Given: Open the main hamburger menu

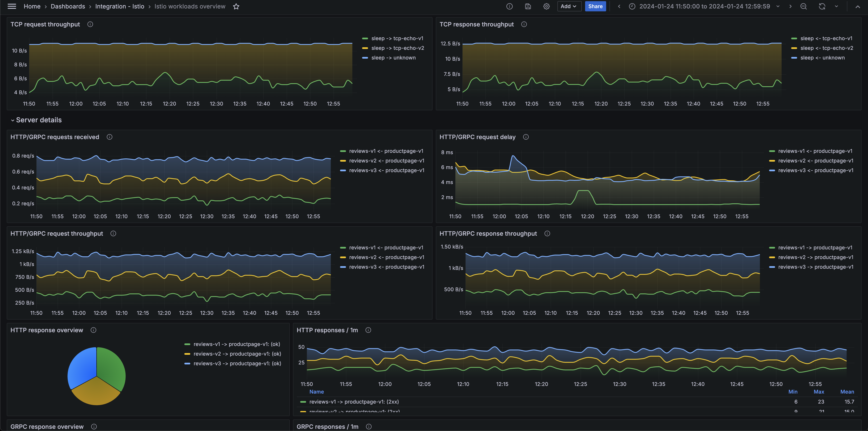Looking at the screenshot, I should 12,6.
